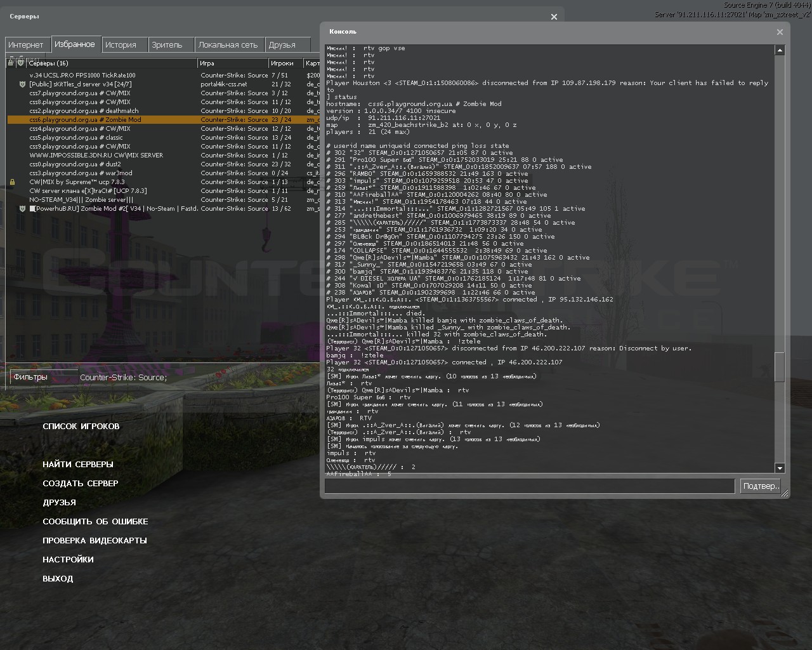The width and height of the screenshot is (812, 650).
Task: Close the Серверы window
Action: 554,17
